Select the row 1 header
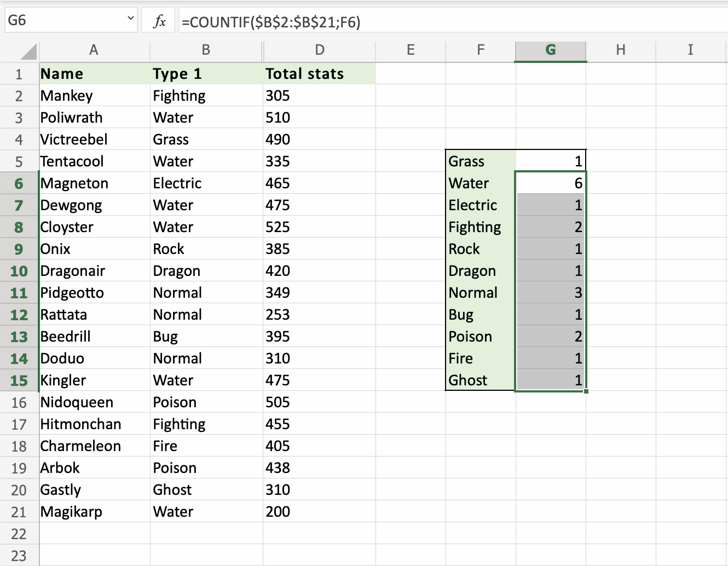Image resolution: width=728 pixels, height=566 pixels. (x=19, y=74)
